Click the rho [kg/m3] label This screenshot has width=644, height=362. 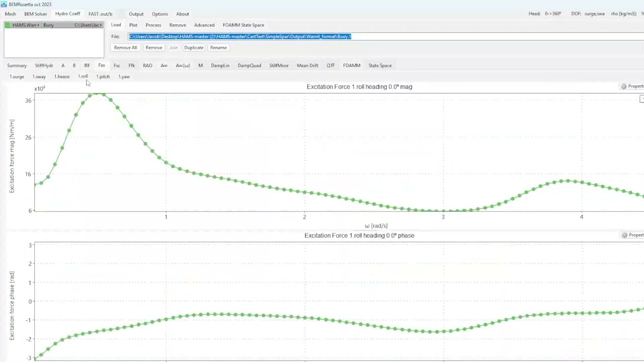(624, 14)
